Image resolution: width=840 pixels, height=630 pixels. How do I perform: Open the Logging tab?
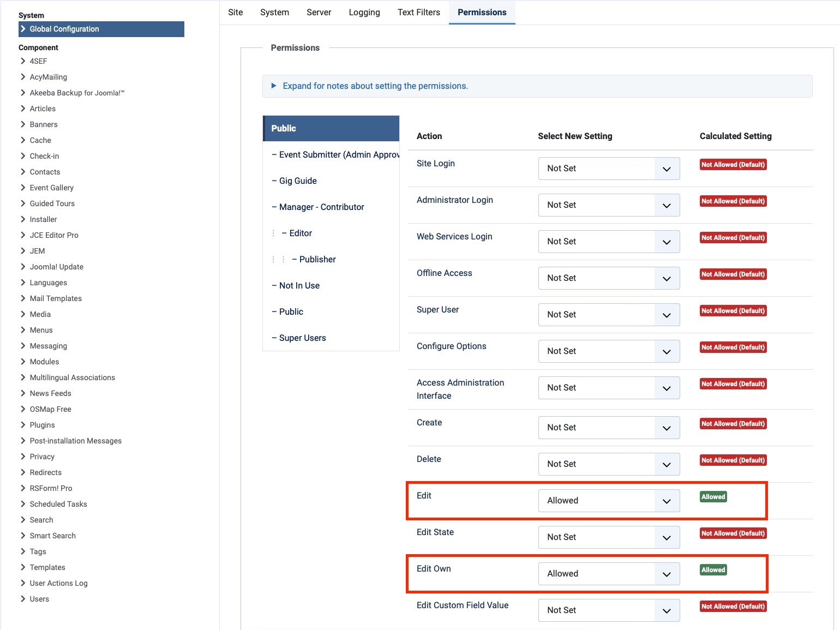tap(364, 13)
